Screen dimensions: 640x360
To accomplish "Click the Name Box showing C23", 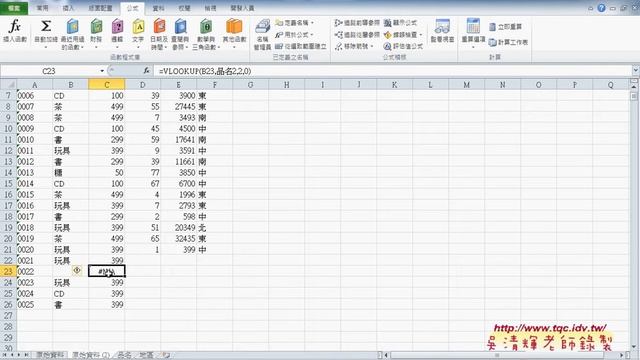I will pos(49,71).
